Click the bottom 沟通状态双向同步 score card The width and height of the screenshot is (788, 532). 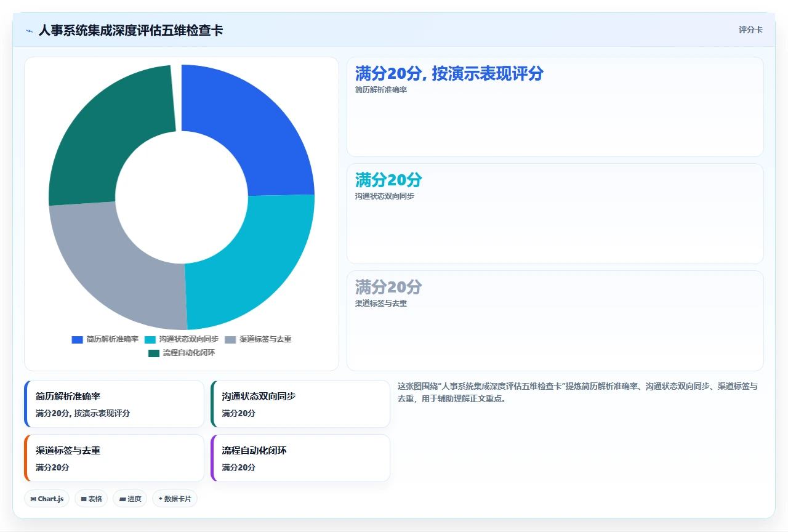tap(300, 404)
